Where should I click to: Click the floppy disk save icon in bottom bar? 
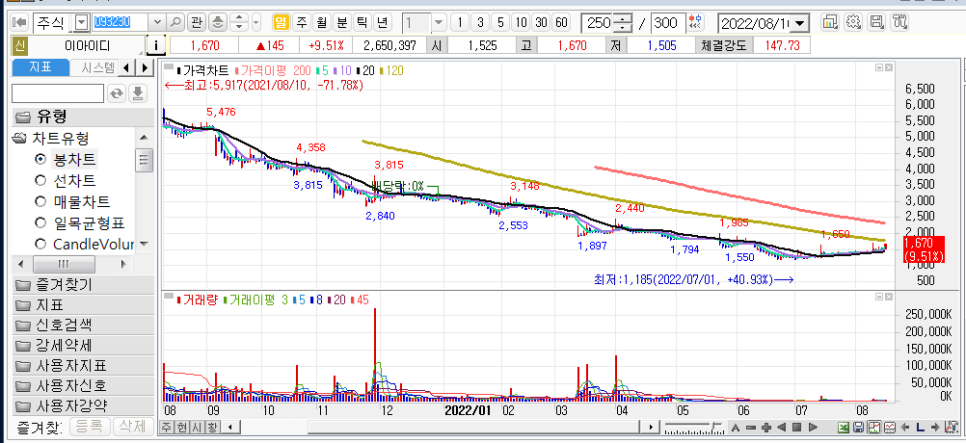(858, 427)
